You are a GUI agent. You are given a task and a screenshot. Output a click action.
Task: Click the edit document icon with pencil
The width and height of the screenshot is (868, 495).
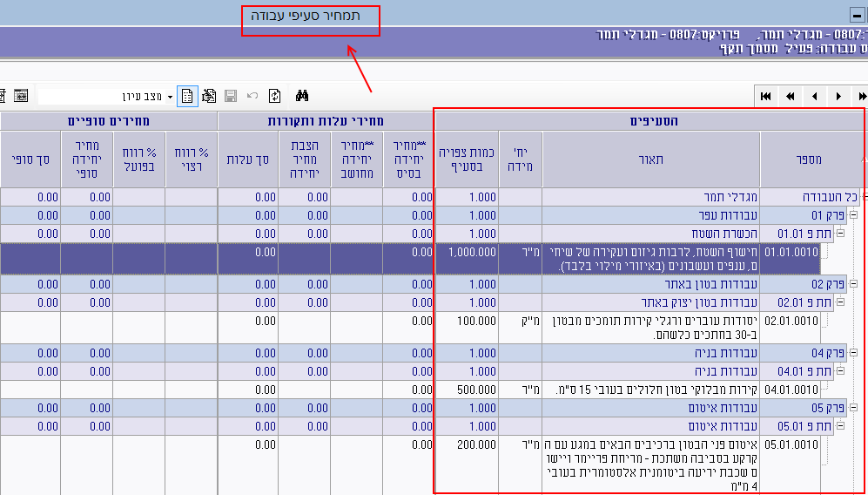(209, 96)
